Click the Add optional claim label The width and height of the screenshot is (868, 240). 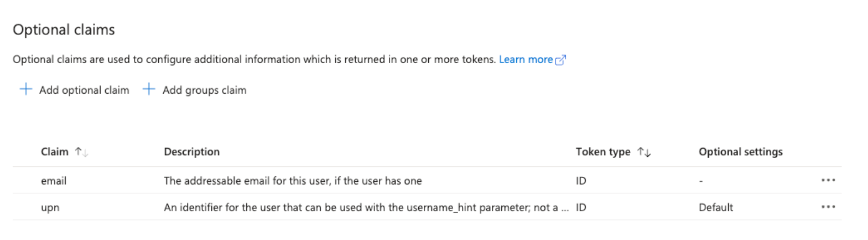(x=84, y=90)
